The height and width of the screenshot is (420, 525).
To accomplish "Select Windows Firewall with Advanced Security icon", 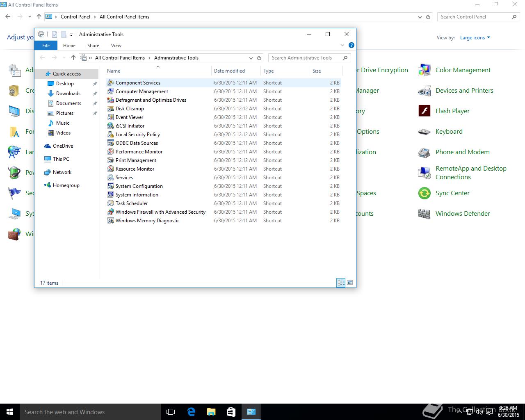I will click(111, 212).
